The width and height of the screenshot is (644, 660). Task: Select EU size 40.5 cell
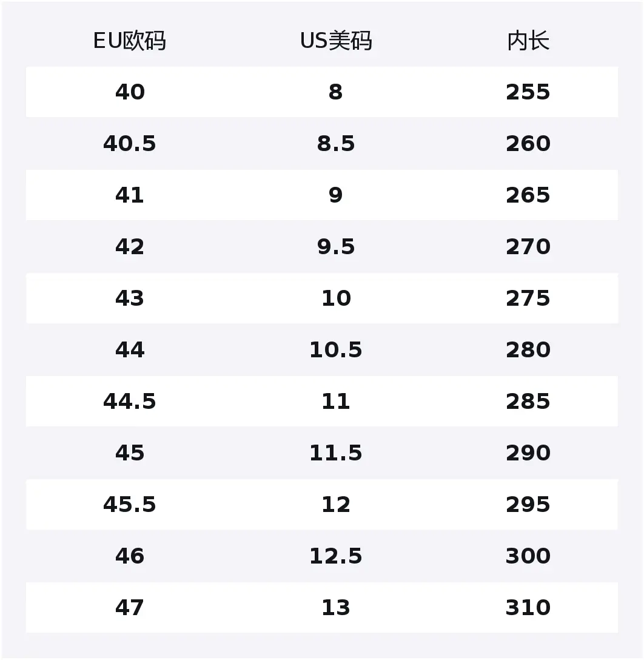pyautogui.click(x=130, y=144)
